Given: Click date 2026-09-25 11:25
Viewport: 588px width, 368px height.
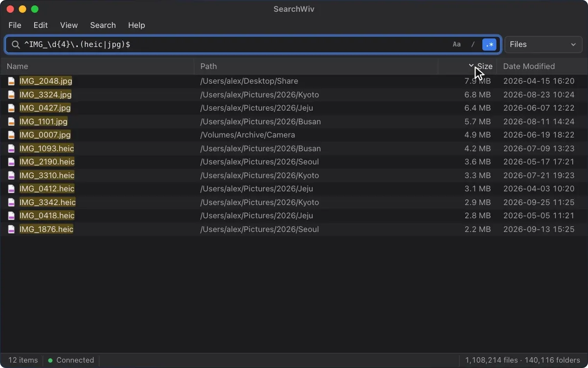Looking at the screenshot, I should click(x=539, y=202).
